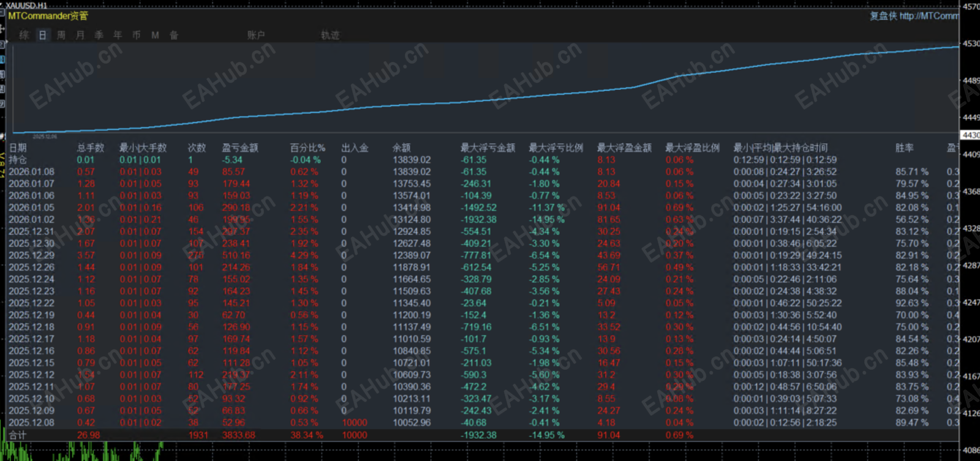Viewport: 980px width, 461px height.
Task: Open the 币 symbol tab
Action: pos(137,35)
